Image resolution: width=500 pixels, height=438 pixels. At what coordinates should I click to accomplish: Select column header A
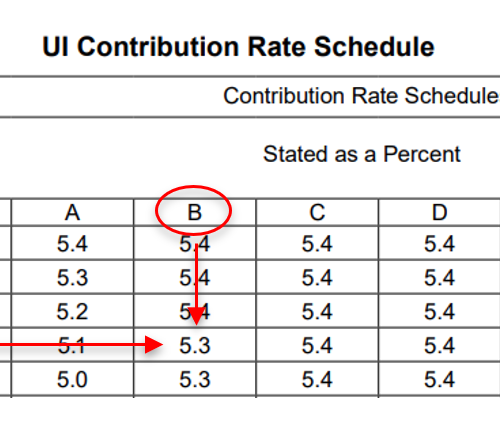72,212
